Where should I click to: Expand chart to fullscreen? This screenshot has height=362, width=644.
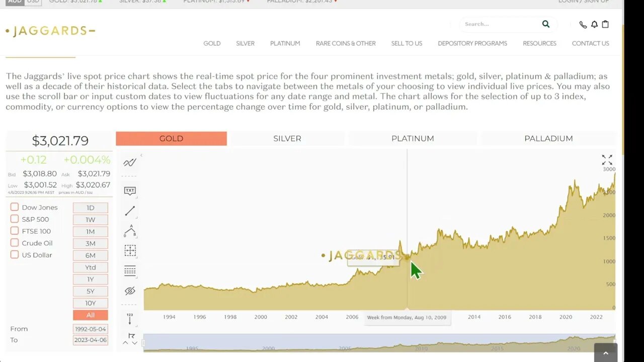[607, 160]
